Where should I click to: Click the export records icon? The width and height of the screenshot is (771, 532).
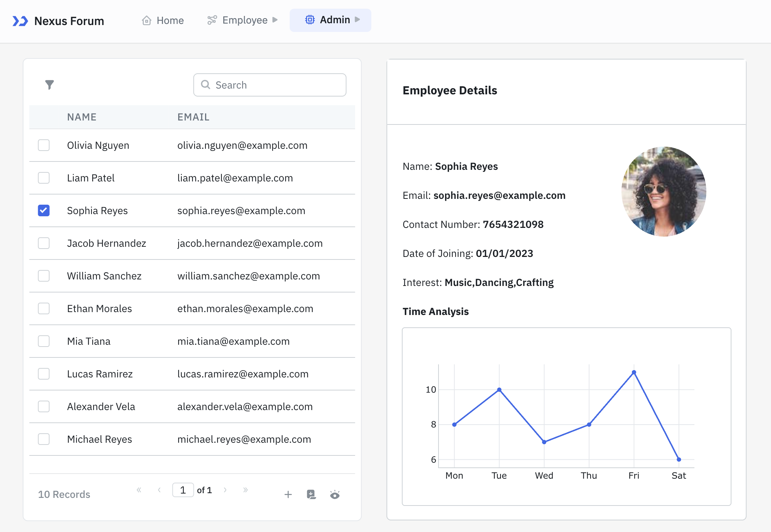pos(311,494)
